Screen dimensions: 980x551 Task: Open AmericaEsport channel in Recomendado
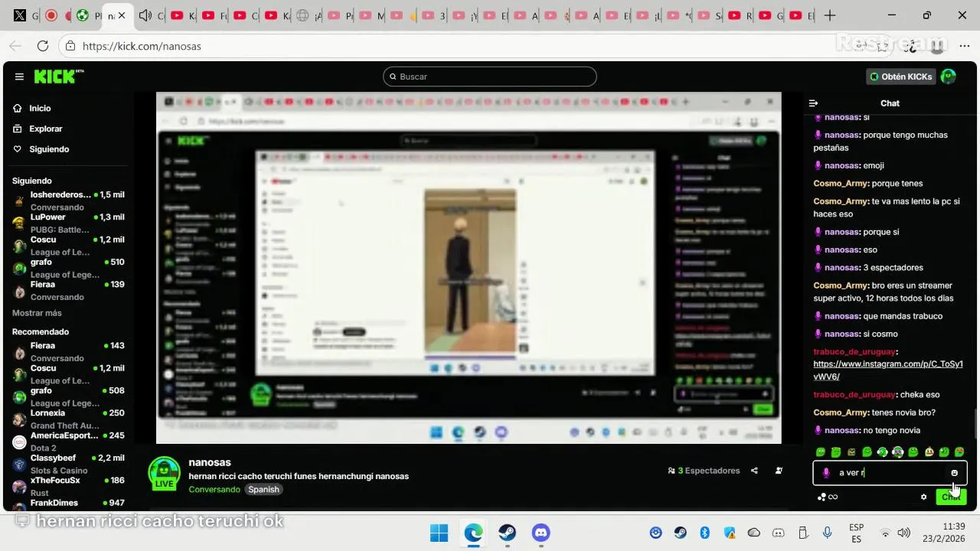pyautogui.click(x=68, y=442)
